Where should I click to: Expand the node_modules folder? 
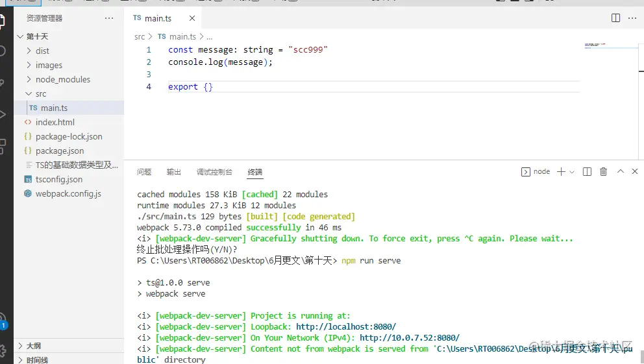click(69, 79)
